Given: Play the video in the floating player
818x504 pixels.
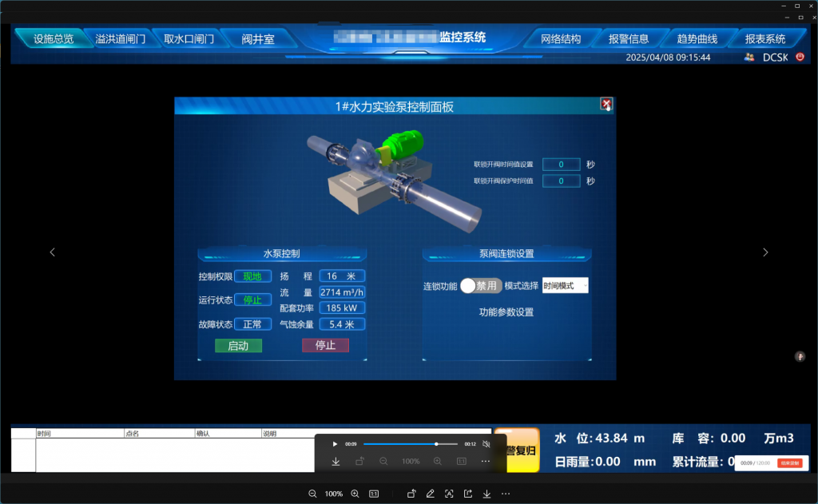Looking at the screenshot, I should (x=335, y=444).
